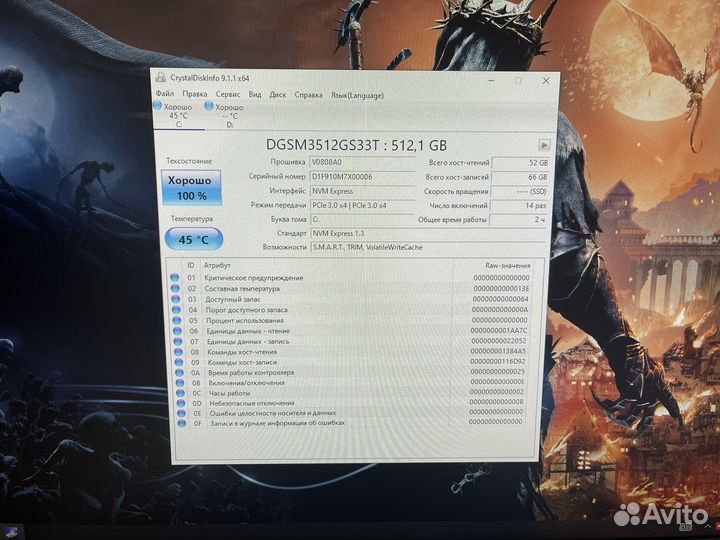Image resolution: width=720 pixels, height=540 pixels.
Task: Click status icon of Порог доступного запаса row
Action: point(176,310)
